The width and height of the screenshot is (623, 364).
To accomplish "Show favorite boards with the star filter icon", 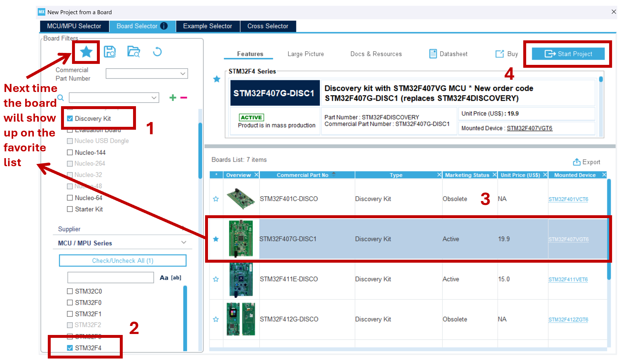I will click(86, 52).
